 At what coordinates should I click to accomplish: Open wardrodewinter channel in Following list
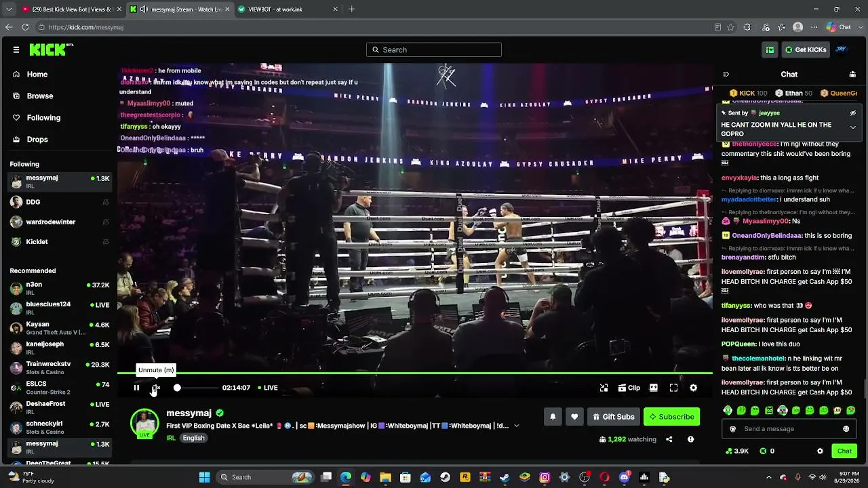tap(60, 222)
